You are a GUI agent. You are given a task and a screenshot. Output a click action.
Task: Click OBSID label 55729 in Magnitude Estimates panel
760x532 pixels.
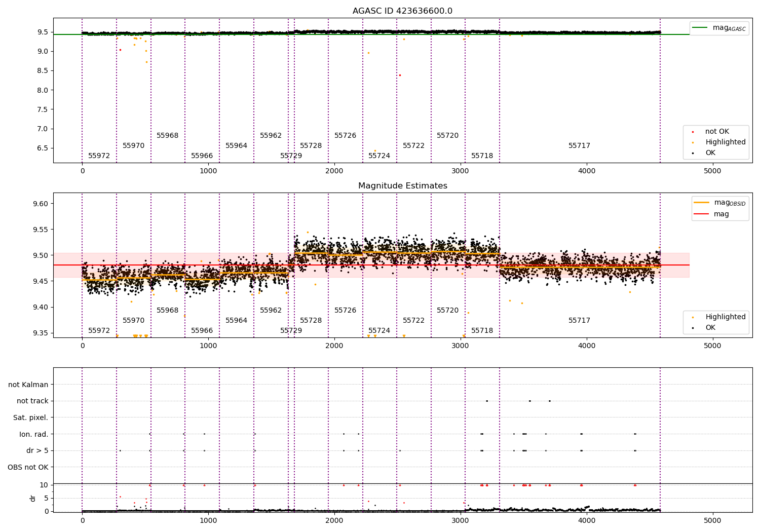click(291, 331)
